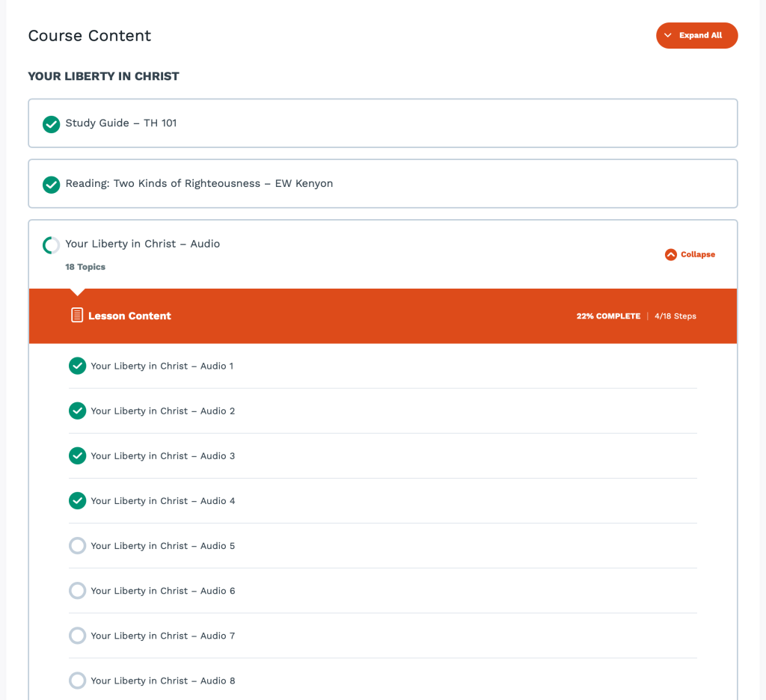The width and height of the screenshot is (766, 700).
Task: Open the Your Liberty in Christ – Audio lesson title
Action: pos(142,244)
